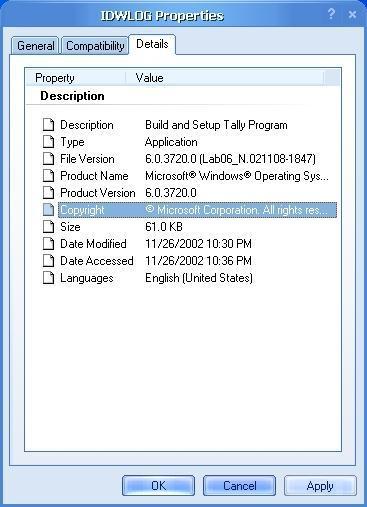
Task: Select the highlighted Copyright property label
Action: (82, 210)
